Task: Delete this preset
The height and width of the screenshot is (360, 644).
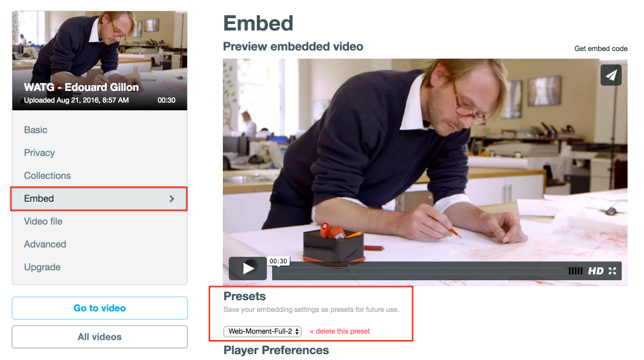Action: [340, 331]
